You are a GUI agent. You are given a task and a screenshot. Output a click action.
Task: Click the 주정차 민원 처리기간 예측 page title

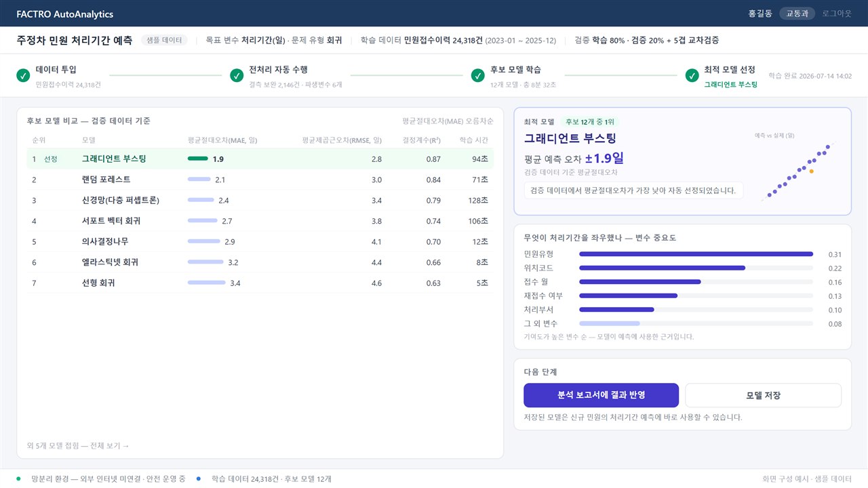pos(75,40)
